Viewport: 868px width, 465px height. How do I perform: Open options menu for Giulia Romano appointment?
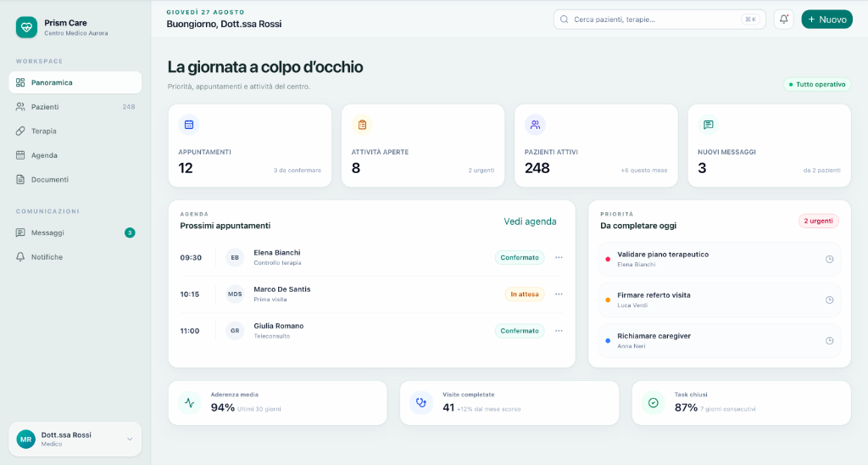pyautogui.click(x=559, y=331)
